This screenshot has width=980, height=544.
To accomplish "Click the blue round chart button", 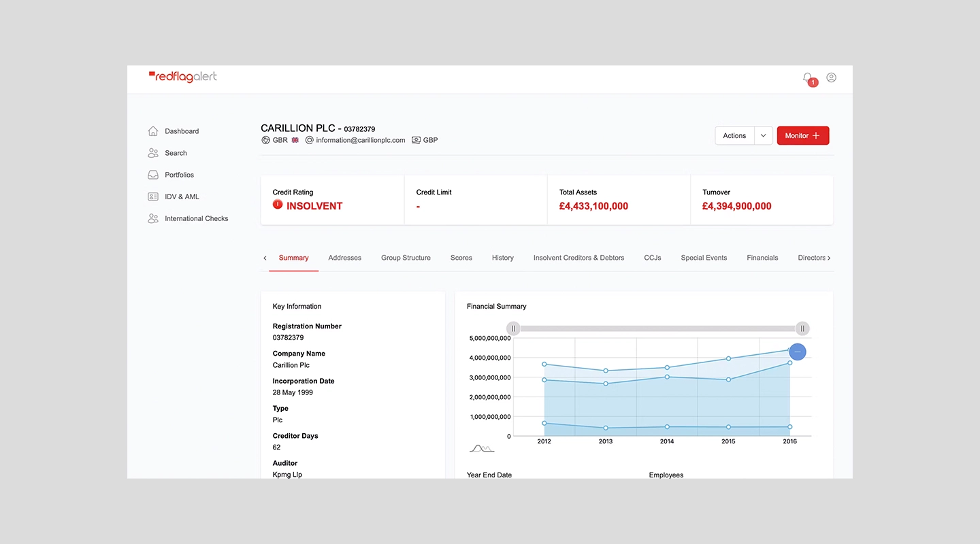I will [x=798, y=352].
